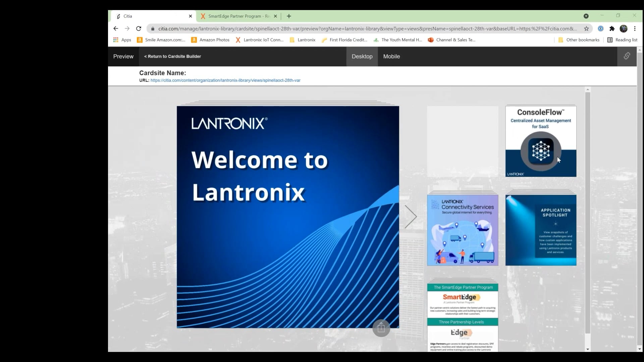The height and width of the screenshot is (362, 644).
Task: Switch to the SmartEdge Partner Program tab
Action: click(x=239, y=16)
